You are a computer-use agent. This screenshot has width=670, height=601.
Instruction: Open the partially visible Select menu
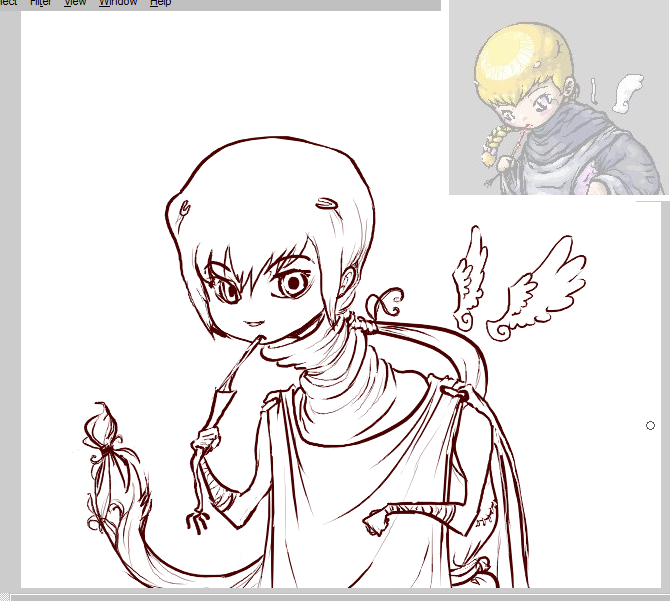click(9, 3)
